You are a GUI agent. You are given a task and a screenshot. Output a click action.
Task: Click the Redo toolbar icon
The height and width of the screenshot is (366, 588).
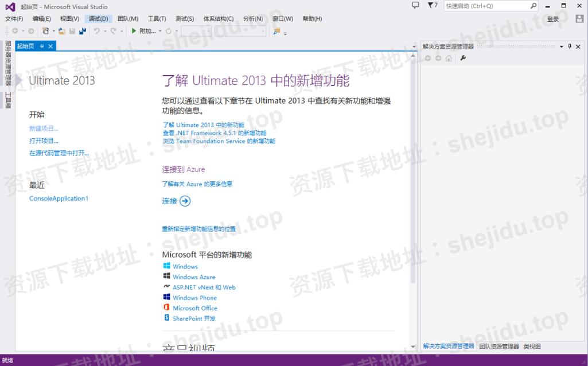pyautogui.click(x=113, y=31)
